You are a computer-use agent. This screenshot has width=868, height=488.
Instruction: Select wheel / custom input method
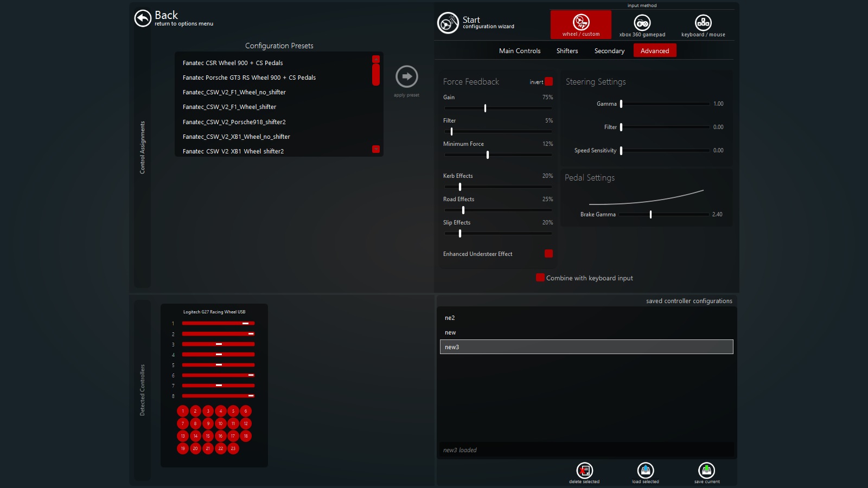point(580,25)
